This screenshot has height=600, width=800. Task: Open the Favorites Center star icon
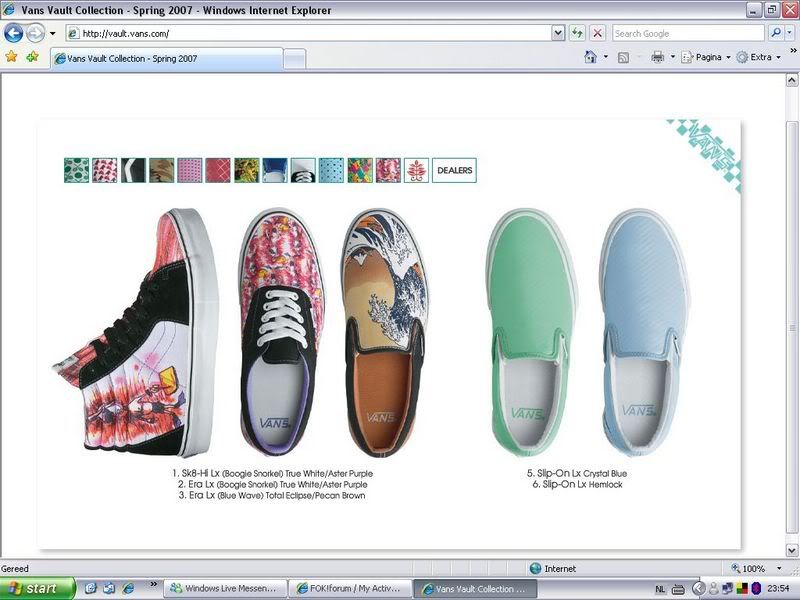pyautogui.click(x=11, y=56)
